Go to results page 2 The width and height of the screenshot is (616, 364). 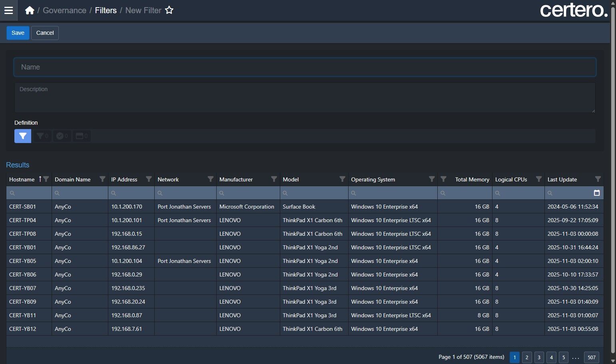coord(527,357)
